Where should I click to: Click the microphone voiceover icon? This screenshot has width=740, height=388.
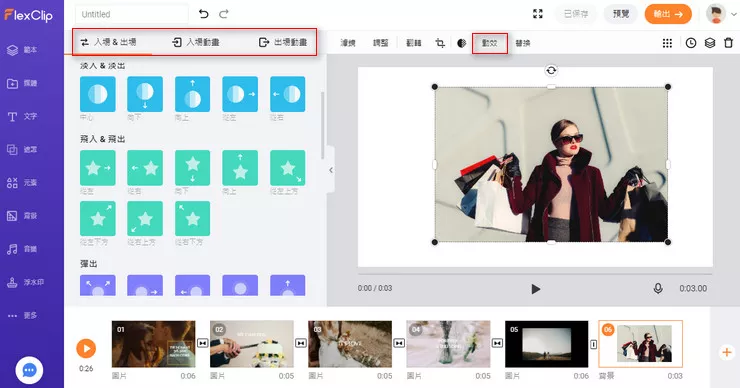point(658,288)
